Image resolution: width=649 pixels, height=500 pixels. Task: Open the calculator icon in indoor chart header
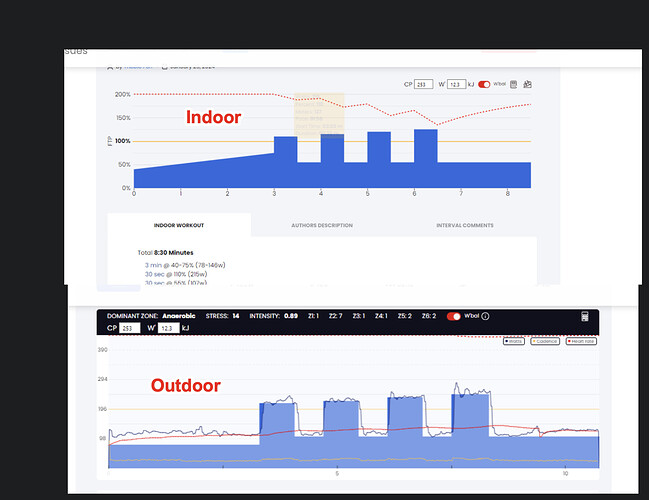click(x=514, y=84)
